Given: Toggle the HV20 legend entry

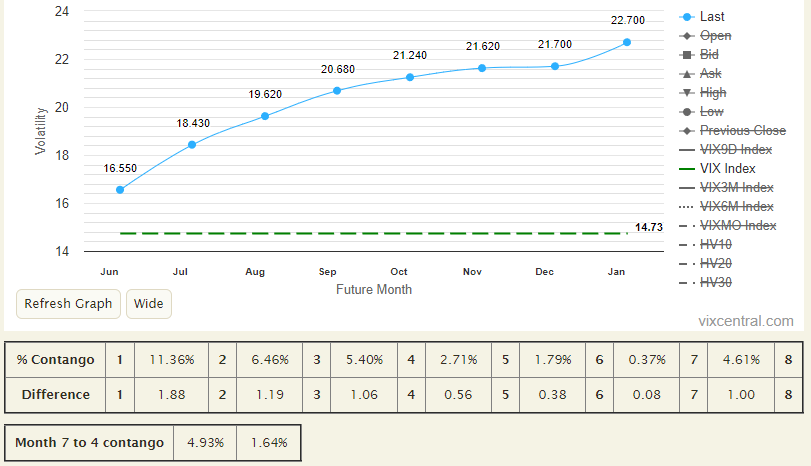Looking at the screenshot, I should tap(715, 263).
